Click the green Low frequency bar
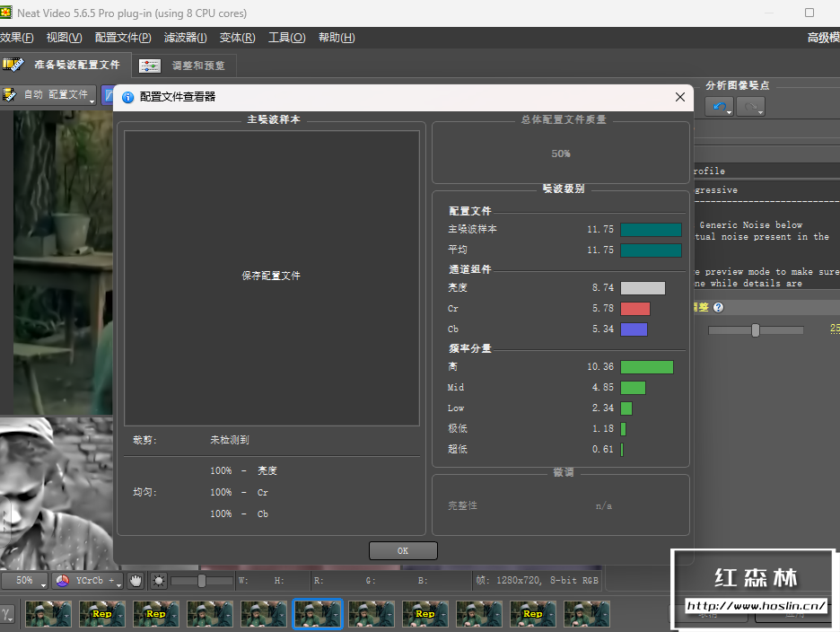Screen dimensions: 840x632 point(626,408)
